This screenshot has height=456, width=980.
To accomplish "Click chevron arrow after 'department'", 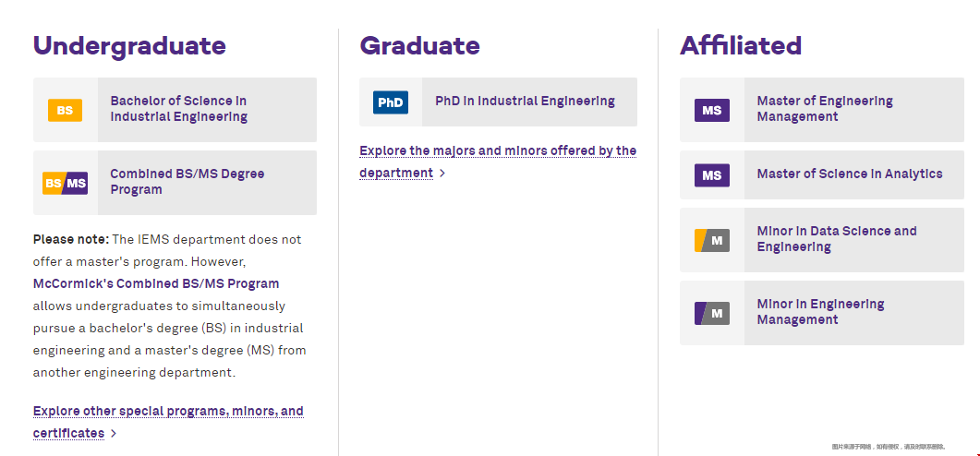I will [x=442, y=173].
